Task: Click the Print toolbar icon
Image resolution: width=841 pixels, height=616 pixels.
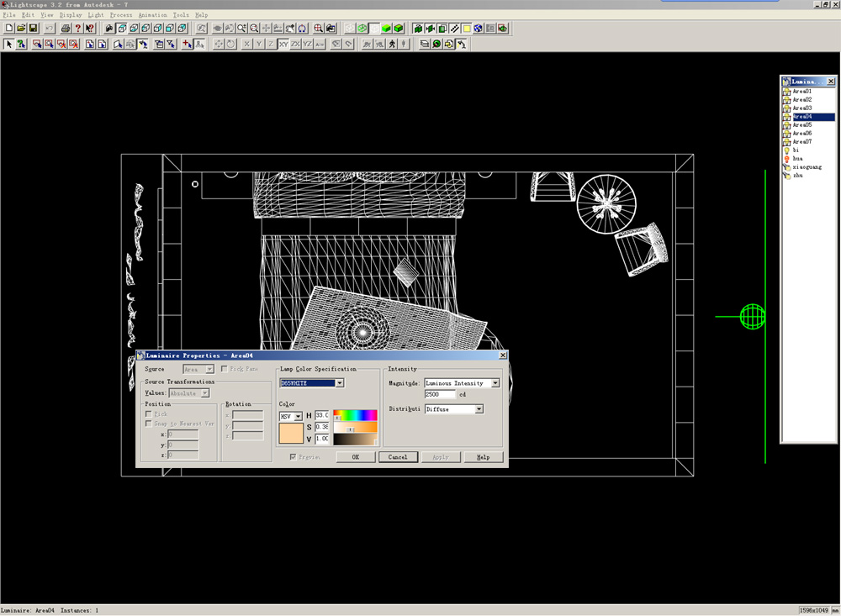Action: coord(64,28)
